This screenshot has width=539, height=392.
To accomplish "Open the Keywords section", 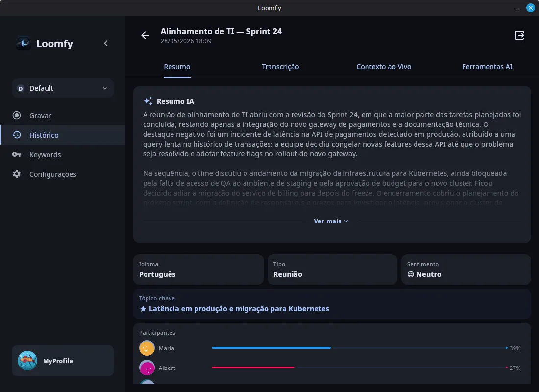I will [63, 155].
